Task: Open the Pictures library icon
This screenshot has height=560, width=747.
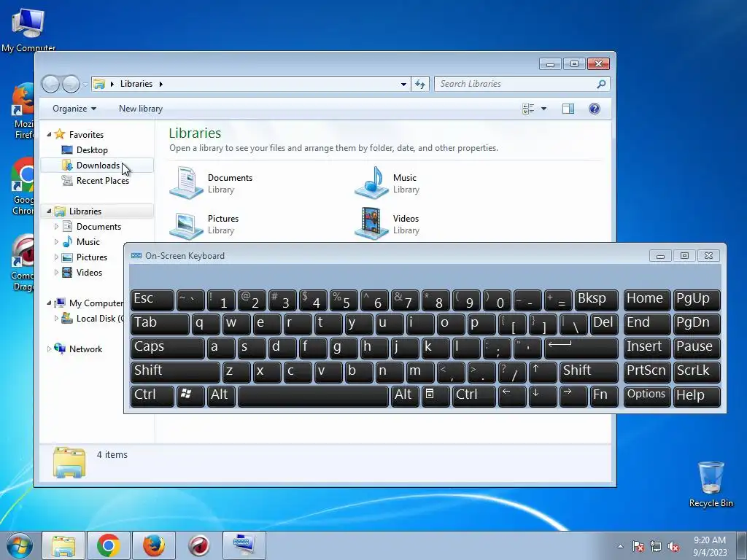Action: pyautogui.click(x=187, y=225)
